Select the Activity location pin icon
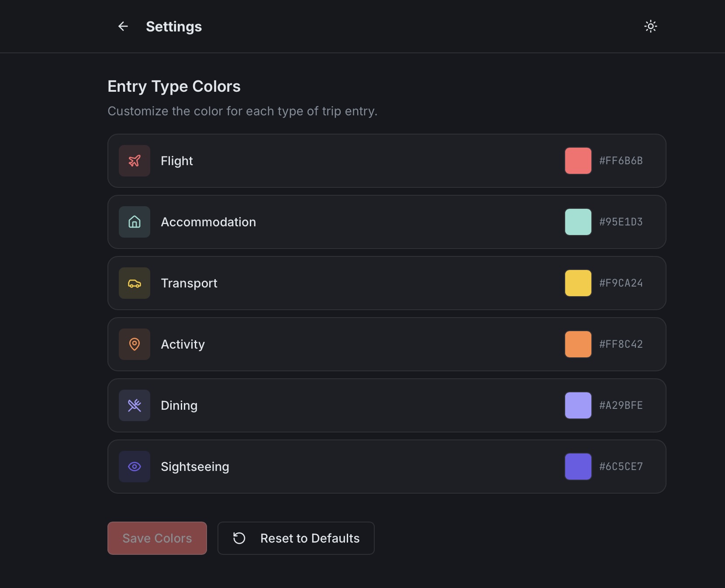The image size is (725, 588). [134, 344]
